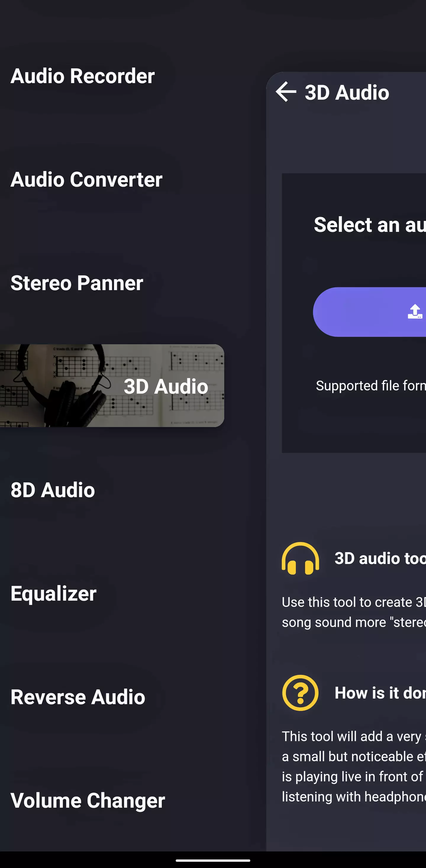Click the 'Supported file form' text
This screenshot has height=868, width=426.
[371, 385]
